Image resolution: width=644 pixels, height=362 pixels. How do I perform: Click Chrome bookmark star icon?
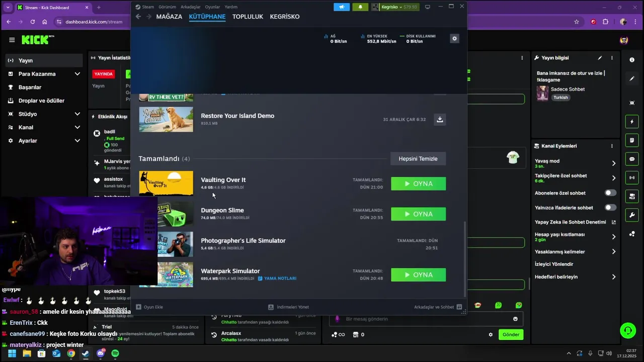click(x=577, y=22)
